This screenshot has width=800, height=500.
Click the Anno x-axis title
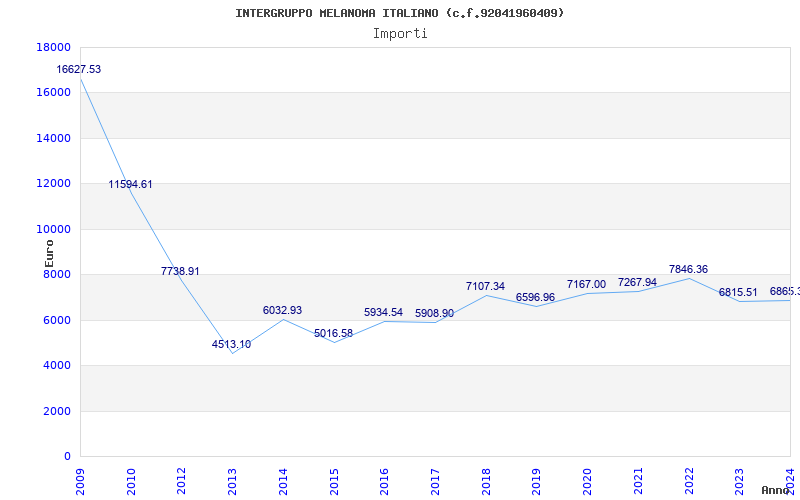point(776,490)
